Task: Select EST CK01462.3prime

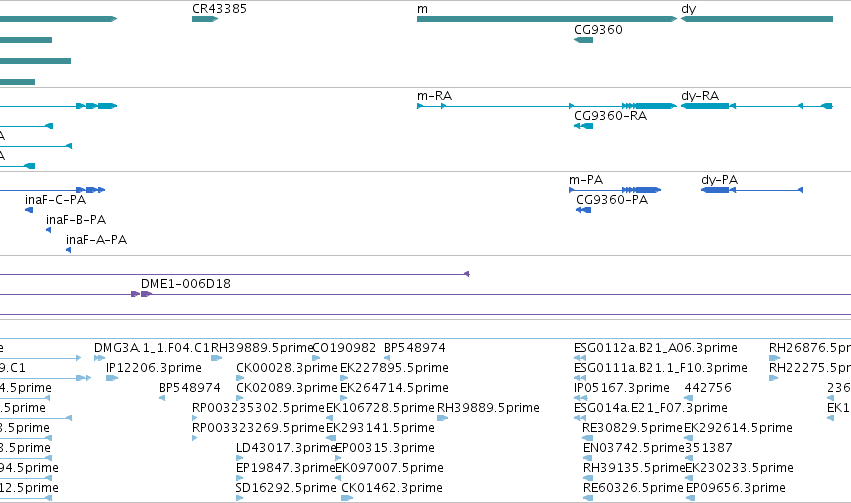Action: (x=392, y=488)
